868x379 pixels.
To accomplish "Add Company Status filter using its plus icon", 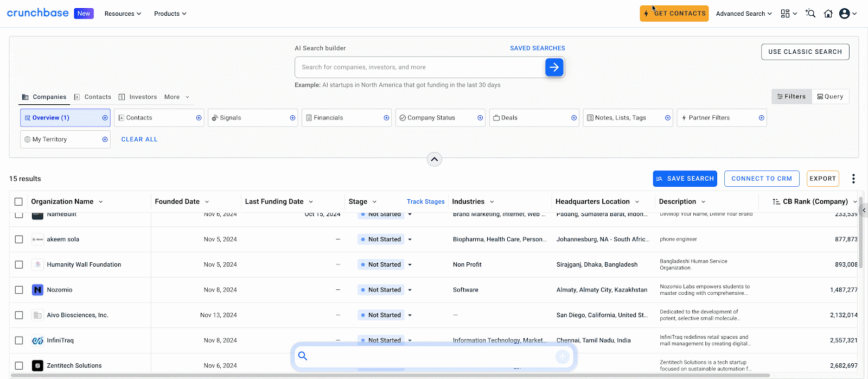I will pos(480,118).
